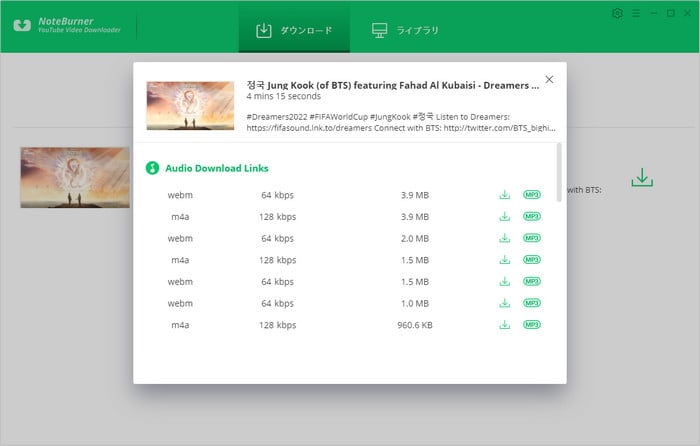Open the hamburger menu in title bar
The width and height of the screenshot is (700, 446).
pyautogui.click(x=636, y=13)
